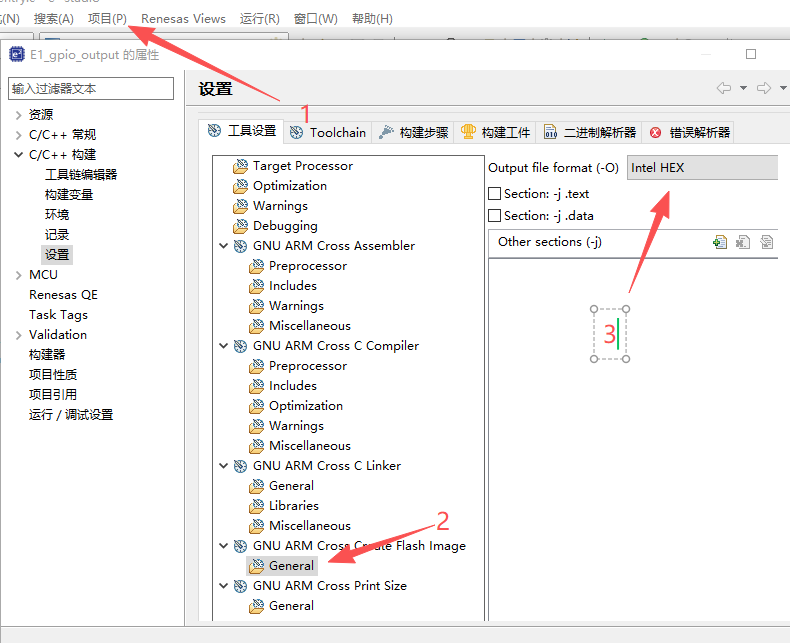Image resolution: width=790 pixels, height=643 pixels.
Task: Collapse GNU ARM Cross C Linker node
Action: [x=224, y=466]
